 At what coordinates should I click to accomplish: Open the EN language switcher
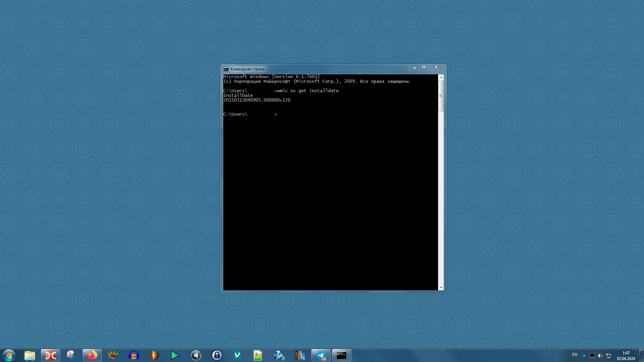(x=575, y=355)
